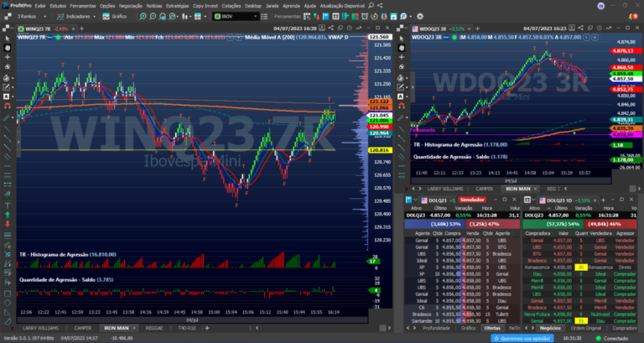Switch to the CAMPER tab under WDOQ23 chart

coord(485,189)
